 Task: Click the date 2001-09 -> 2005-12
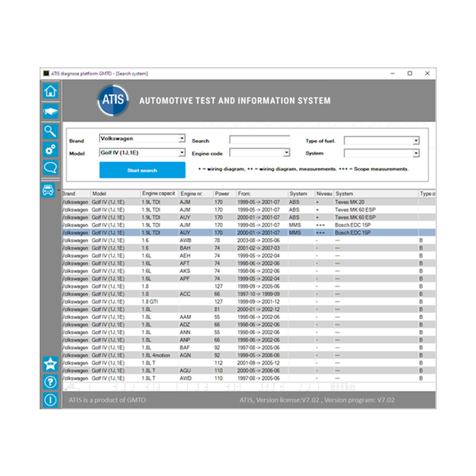coord(259,363)
